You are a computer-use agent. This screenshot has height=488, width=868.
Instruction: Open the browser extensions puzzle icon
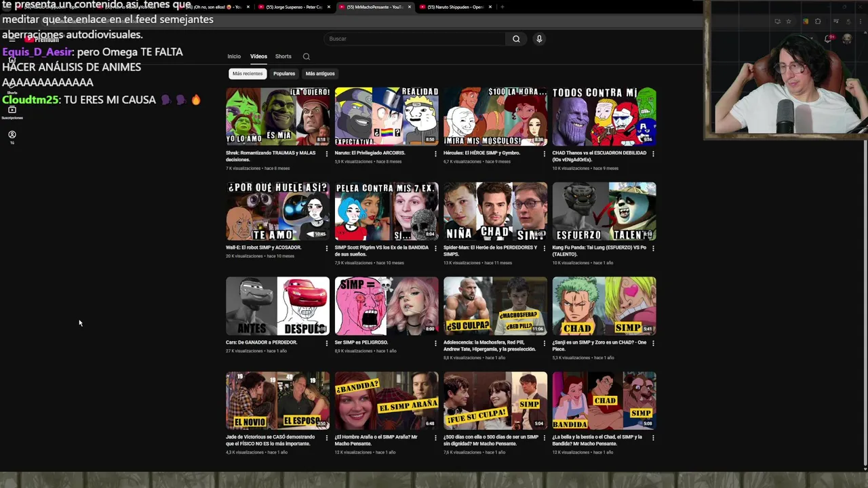(818, 21)
